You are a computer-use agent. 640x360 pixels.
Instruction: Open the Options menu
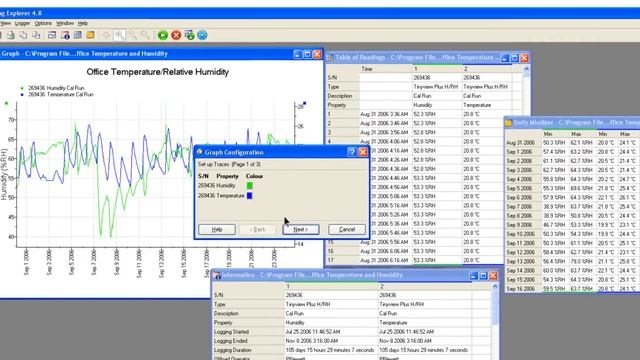43,23
